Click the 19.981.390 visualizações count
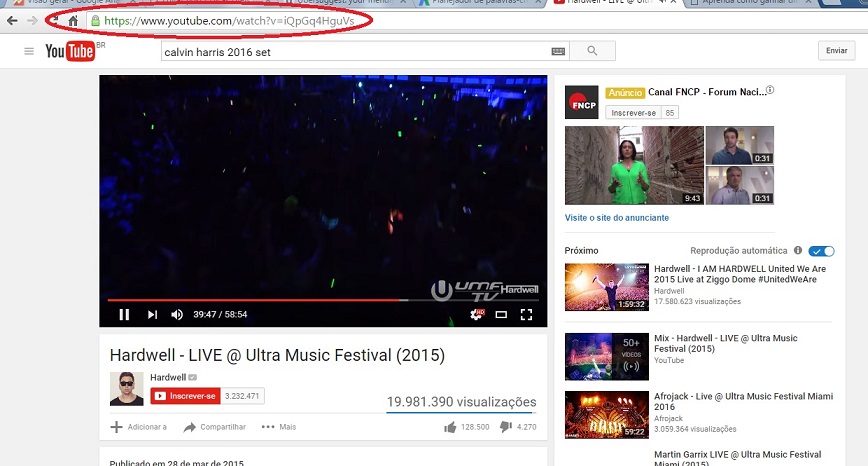The width and height of the screenshot is (868, 466). [462, 402]
